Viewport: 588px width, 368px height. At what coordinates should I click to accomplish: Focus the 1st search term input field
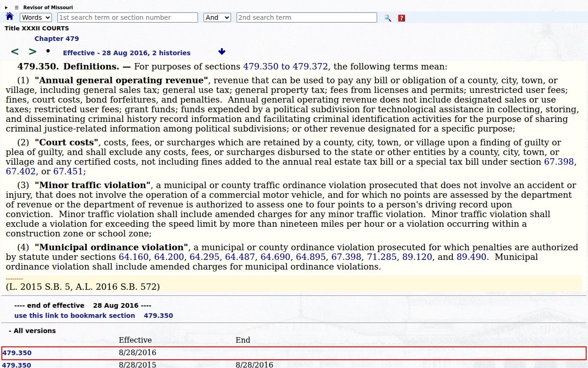[x=128, y=17]
